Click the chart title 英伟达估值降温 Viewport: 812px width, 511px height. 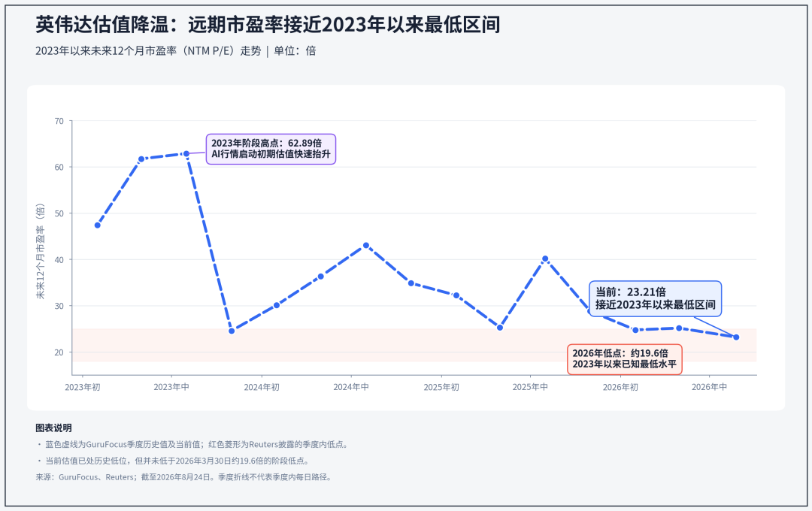[x=268, y=24]
